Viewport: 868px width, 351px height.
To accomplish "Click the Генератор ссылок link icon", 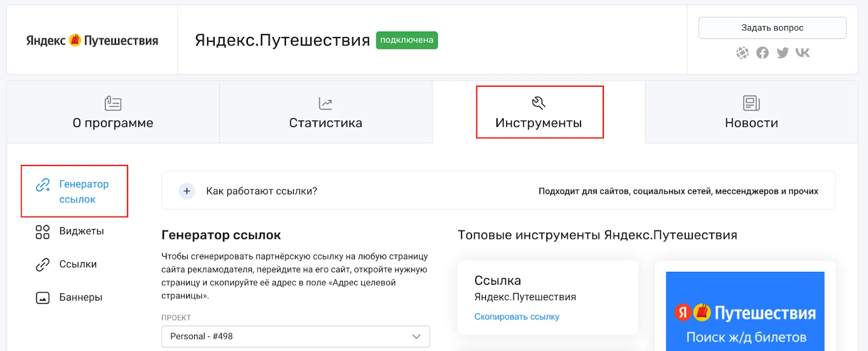I will click(43, 185).
